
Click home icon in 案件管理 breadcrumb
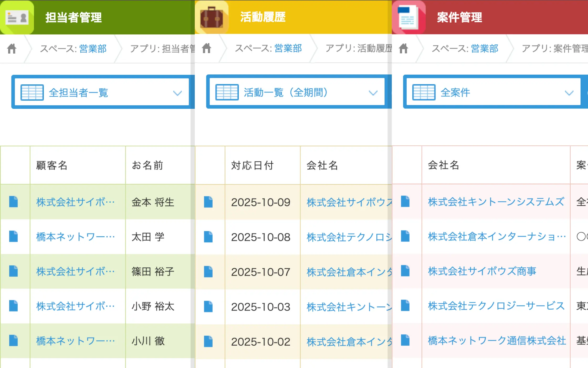(x=403, y=49)
